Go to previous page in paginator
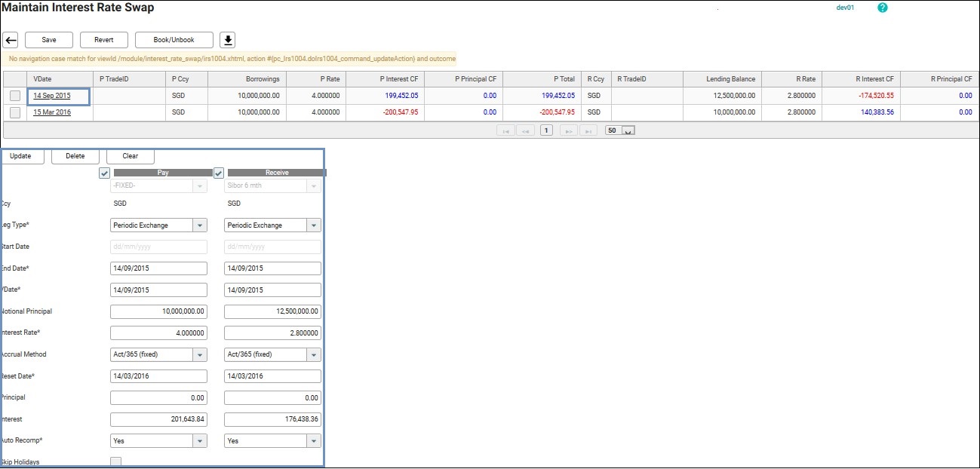Viewport: 980px width, 469px height. [x=525, y=130]
